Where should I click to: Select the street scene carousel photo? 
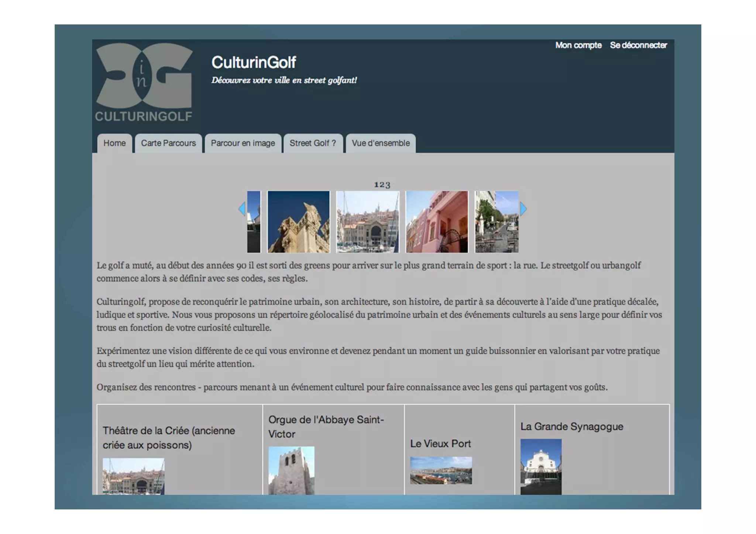[496, 222]
